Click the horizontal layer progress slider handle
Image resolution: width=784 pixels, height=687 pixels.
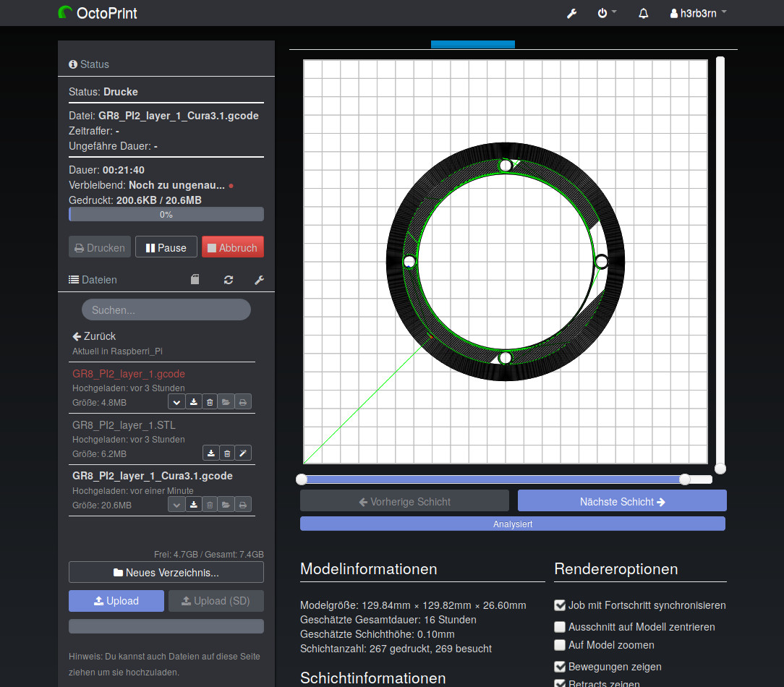684,479
